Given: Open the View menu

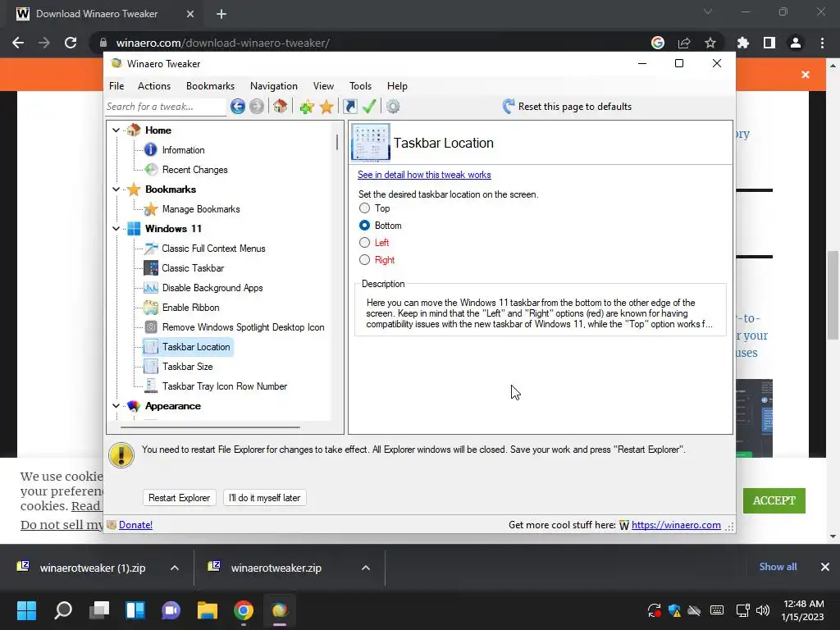Looking at the screenshot, I should click(x=323, y=85).
